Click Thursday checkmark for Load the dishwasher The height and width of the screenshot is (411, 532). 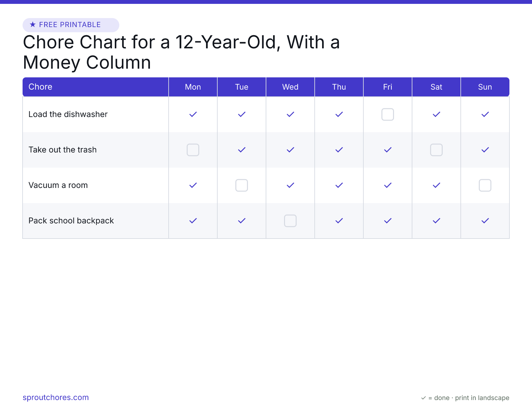pos(339,114)
